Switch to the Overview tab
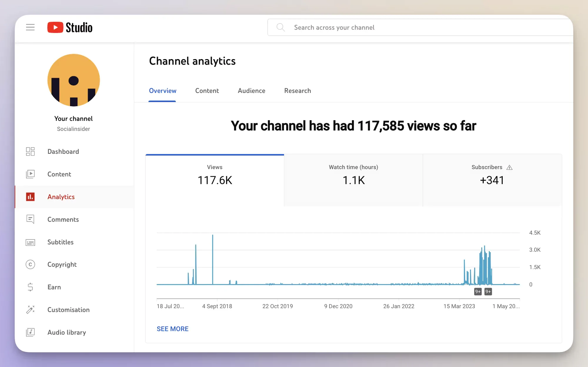588x367 pixels. [163, 91]
